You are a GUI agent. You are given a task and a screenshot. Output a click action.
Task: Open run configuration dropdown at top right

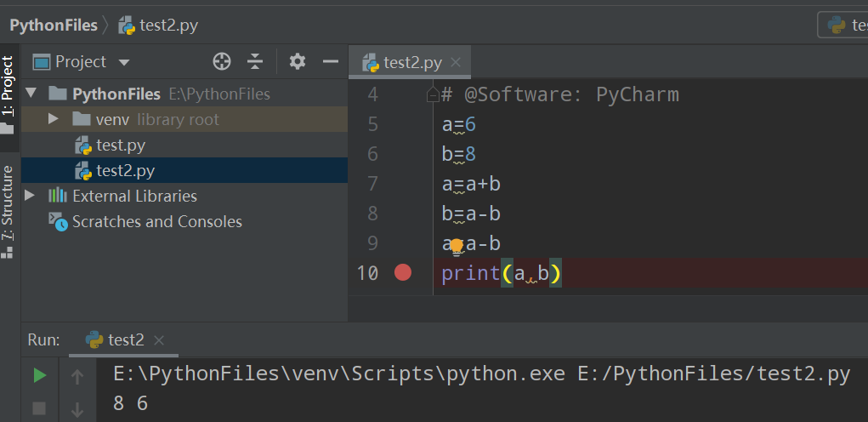[842, 25]
